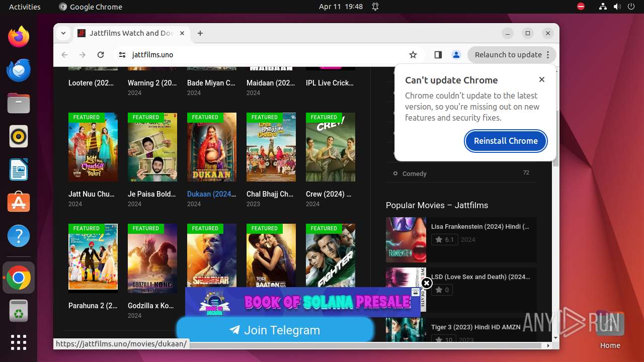Open LSD (Love Sex and Death) link
Image resolution: width=644 pixels, height=362 pixels.
(480, 277)
